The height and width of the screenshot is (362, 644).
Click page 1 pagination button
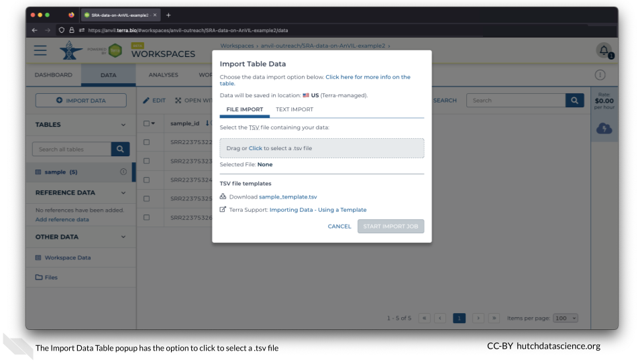click(x=459, y=318)
